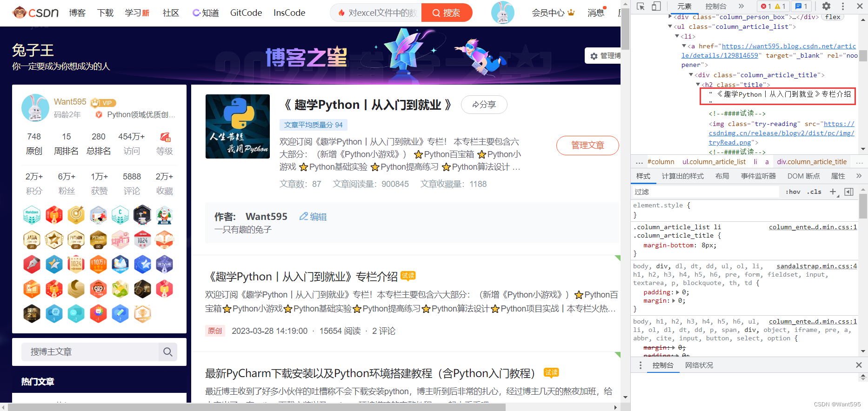Image resolution: width=868 pixels, height=411 pixels.
Task: Collapse the h2 class title node
Action: [x=698, y=85]
